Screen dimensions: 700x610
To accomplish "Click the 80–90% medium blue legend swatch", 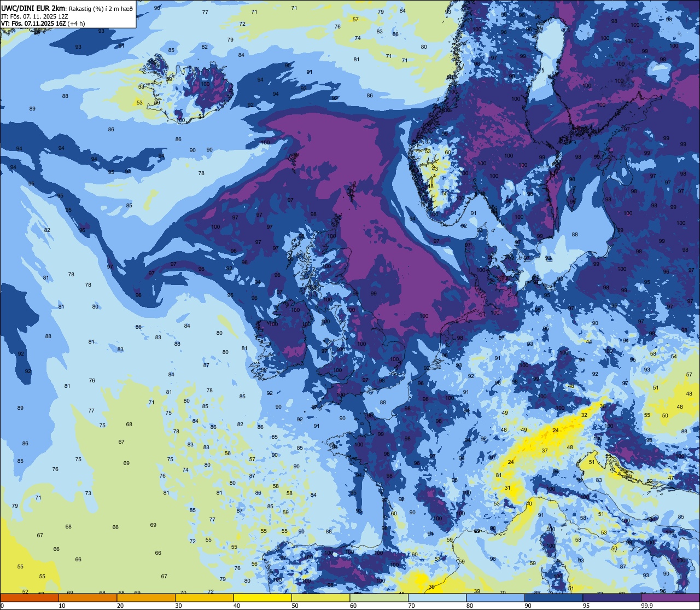I will [x=495, y=598].
